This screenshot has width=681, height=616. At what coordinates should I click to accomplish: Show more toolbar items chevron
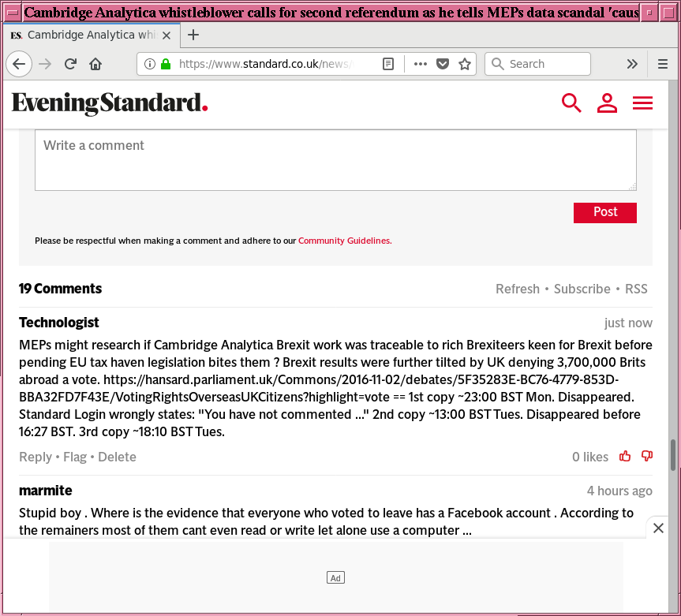tap(632, 64)
